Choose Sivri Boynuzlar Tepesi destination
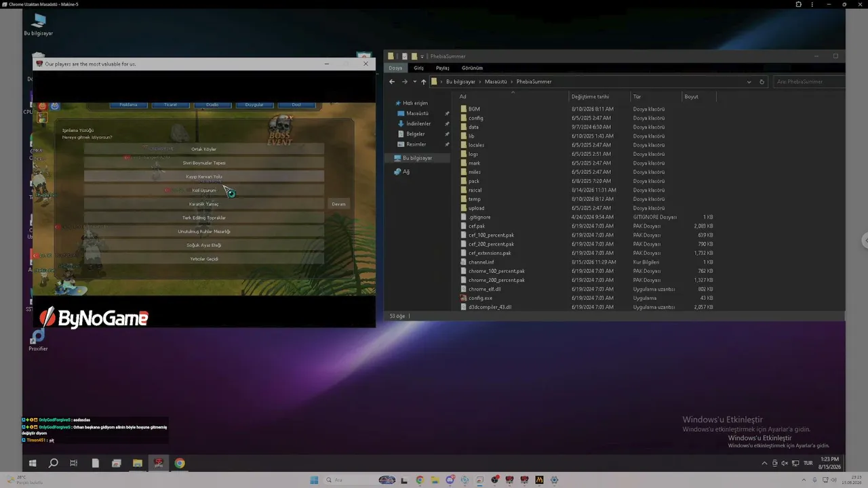This screenshot has height=488, width=868. click(204, 163)
